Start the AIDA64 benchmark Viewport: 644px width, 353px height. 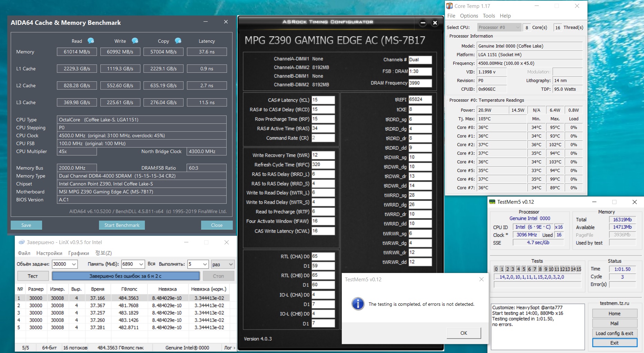[x=122, y=225]
